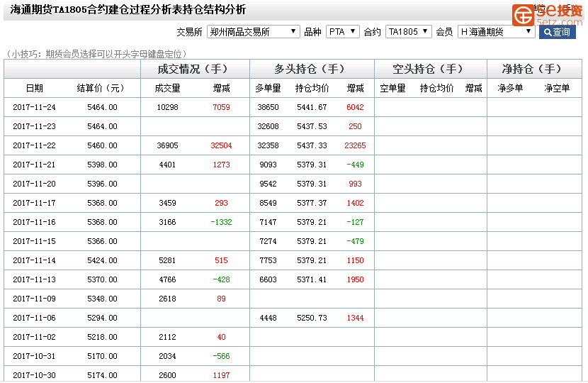Open the 会员 dropdown showing H 海通期货
The width and height of the screenshot is (588, 383).
[496, 32]
